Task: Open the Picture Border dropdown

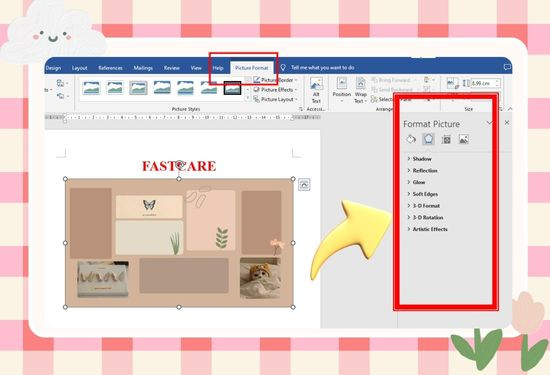Action: (275, 80)
